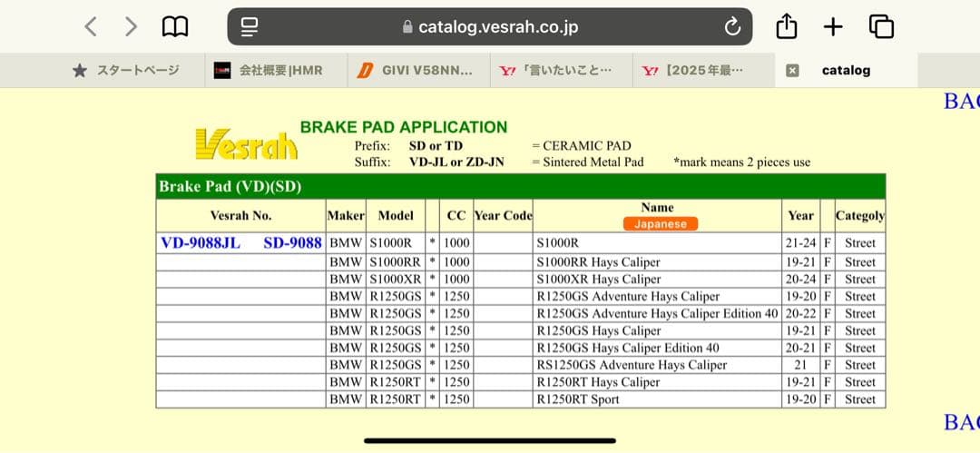Viewport: 980px width, 453px height.
Task: Open the SD-9088 part link
Action: click(292, 243)
